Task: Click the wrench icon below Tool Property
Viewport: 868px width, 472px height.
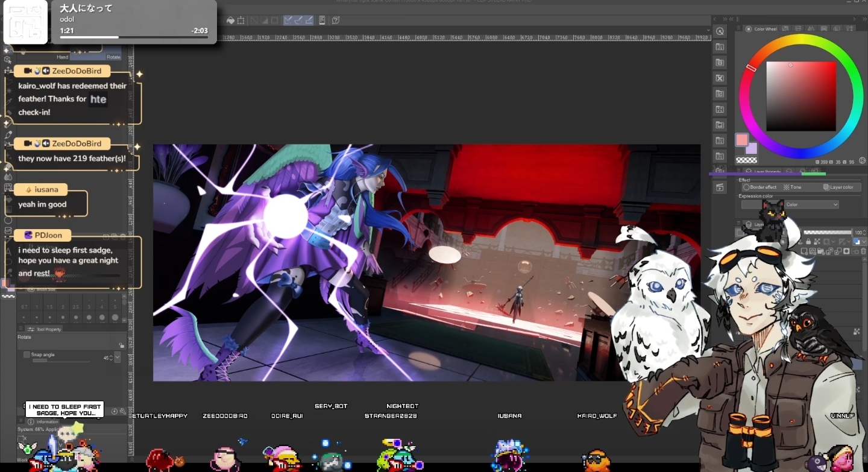Action: pyautogui.click(x=122, y=411)
